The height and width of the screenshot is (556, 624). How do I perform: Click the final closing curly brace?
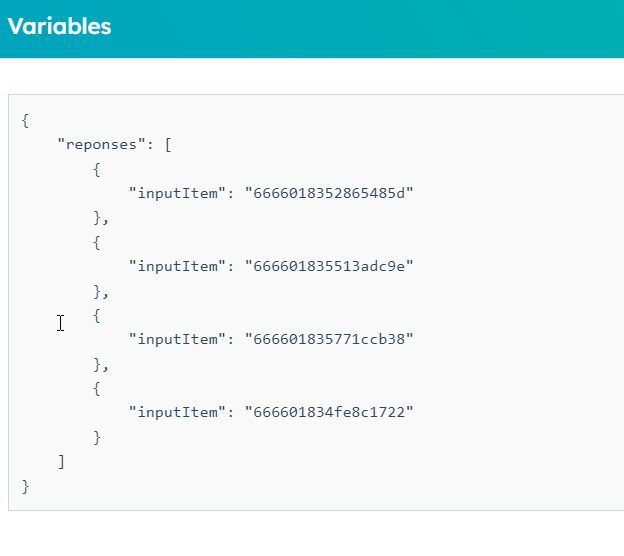click(25, 486)
